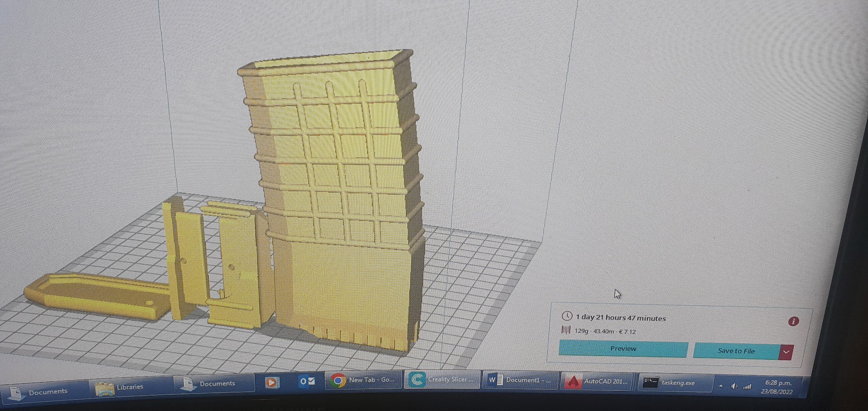Open the media player taskbar icon

tap(272, 382)
